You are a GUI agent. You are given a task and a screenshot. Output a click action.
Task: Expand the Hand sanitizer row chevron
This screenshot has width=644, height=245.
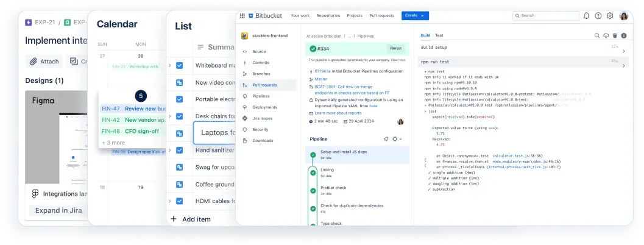tap(169, 150)
